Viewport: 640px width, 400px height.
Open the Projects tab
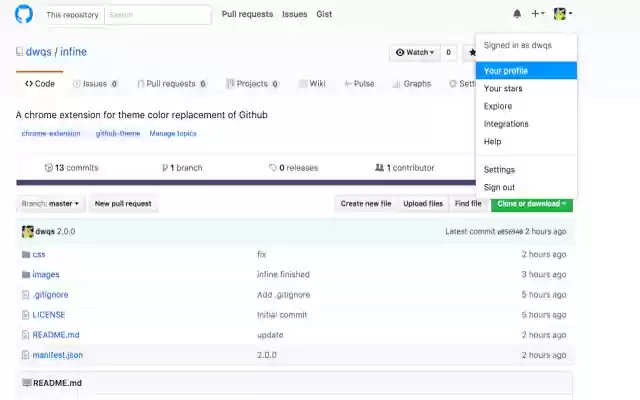(253, 84)
